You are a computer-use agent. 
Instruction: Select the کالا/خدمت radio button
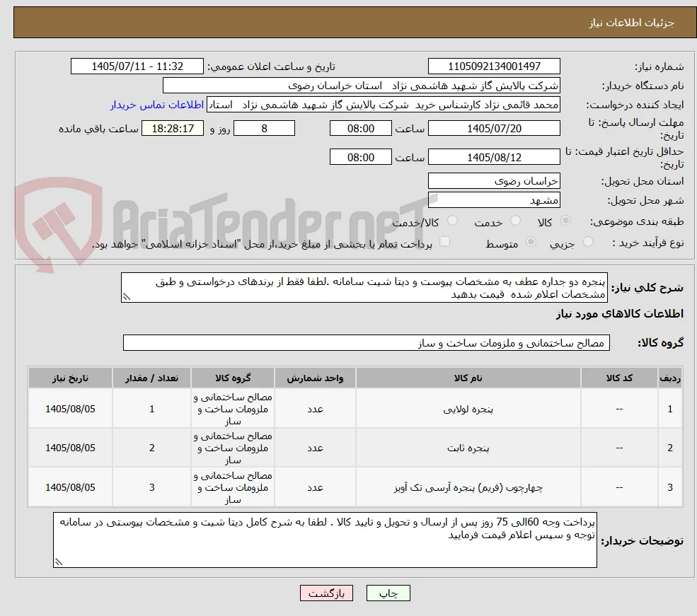[x=452, y=221]
